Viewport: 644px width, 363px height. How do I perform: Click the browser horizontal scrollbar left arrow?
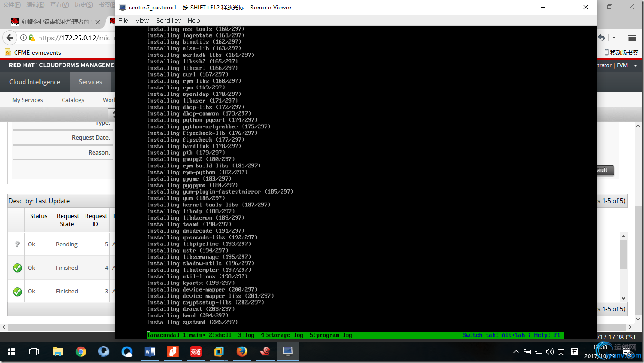4,327
